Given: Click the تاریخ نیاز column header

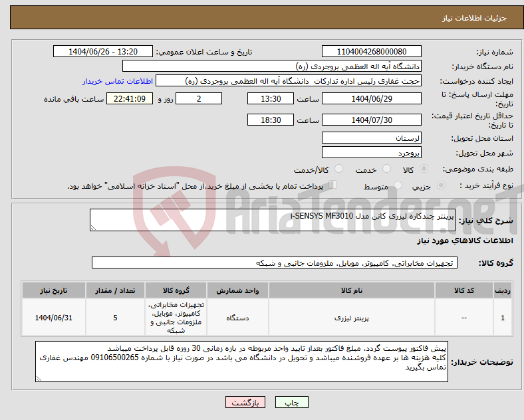Looking at the screenshot, I should (54, 290).
